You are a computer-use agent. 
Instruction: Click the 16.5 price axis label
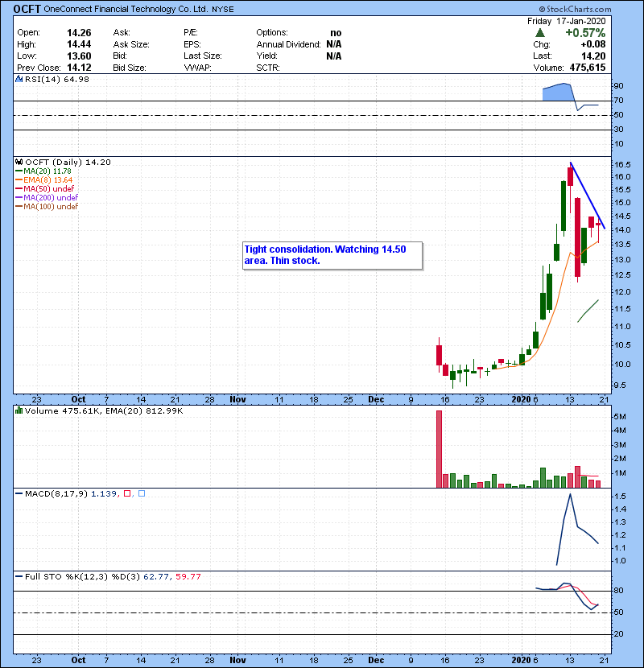[x=623, y=164]
